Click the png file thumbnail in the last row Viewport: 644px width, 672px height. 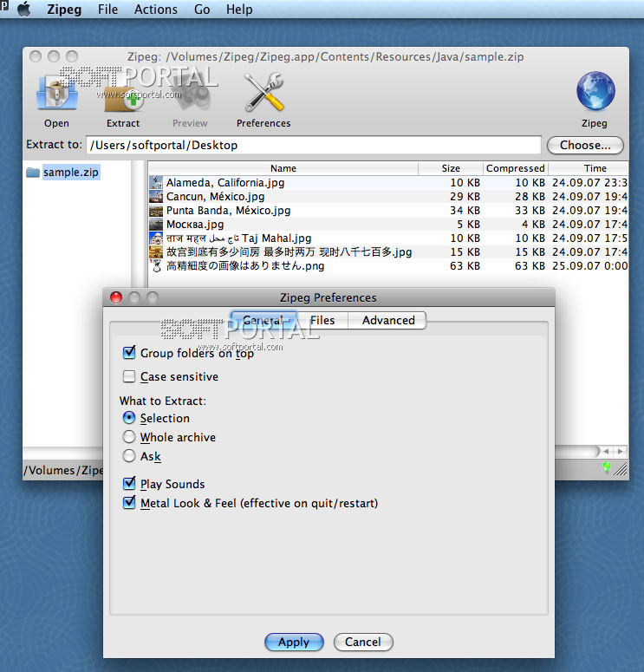(x=156, y=265)
